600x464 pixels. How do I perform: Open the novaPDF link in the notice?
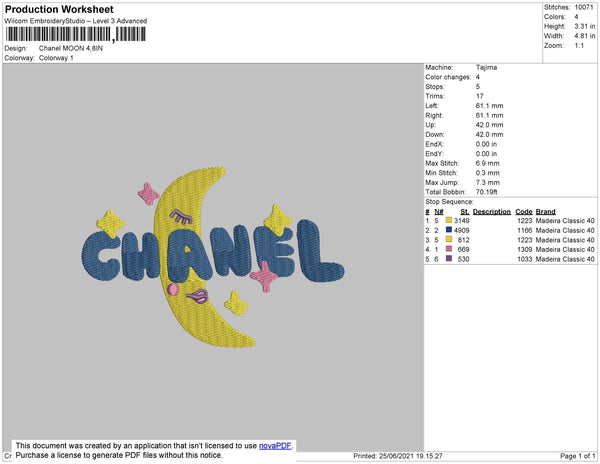[275, 446]
